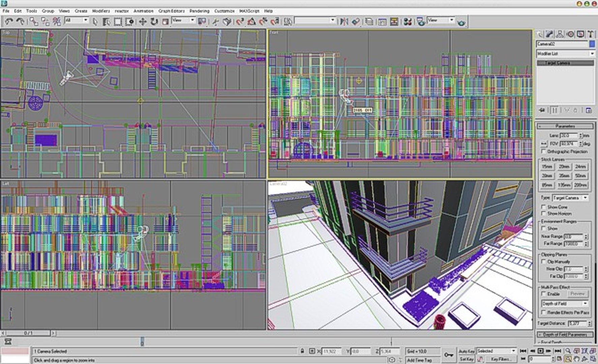Click the Auto Key button
This screenshot has height=364, width=598.
pyautogui.click(x=466, y=351)
